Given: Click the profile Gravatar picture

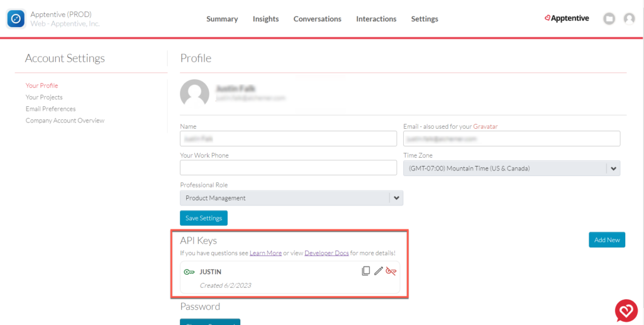Looking at the screenshot, I should tap(195, 94).
